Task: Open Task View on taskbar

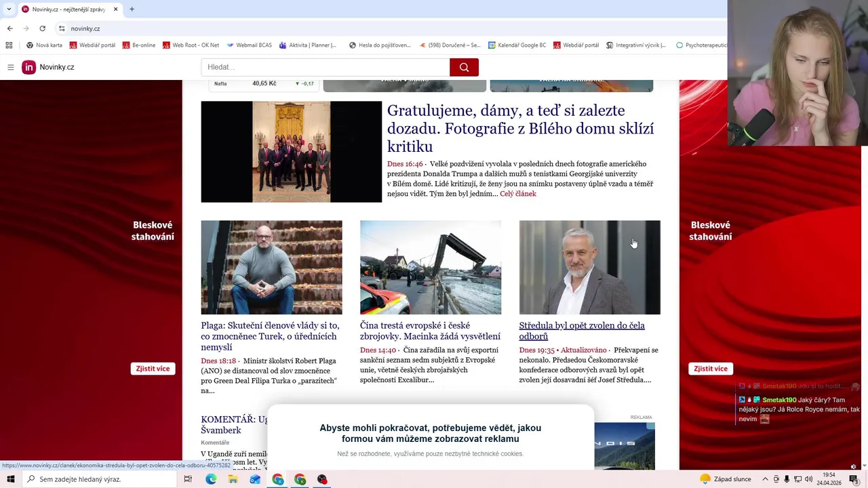Action: [188, 479]
